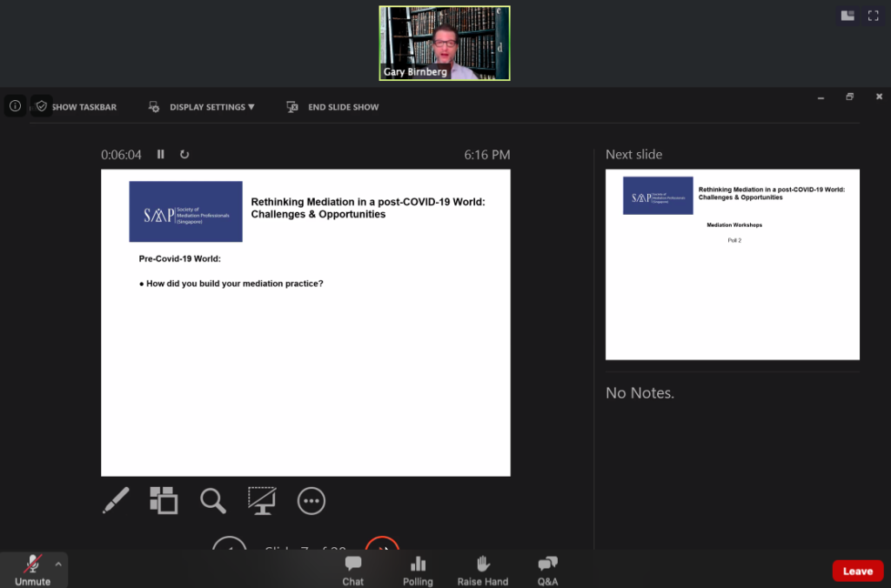The image size is (891, 588).
Task: Click the green encryption shield icon
Action: (x=42, y=106)
